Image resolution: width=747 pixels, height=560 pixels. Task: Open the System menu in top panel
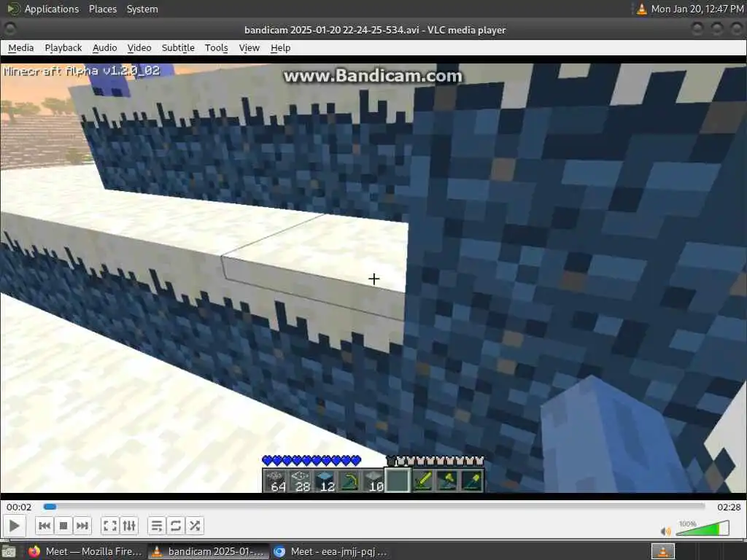142,9
